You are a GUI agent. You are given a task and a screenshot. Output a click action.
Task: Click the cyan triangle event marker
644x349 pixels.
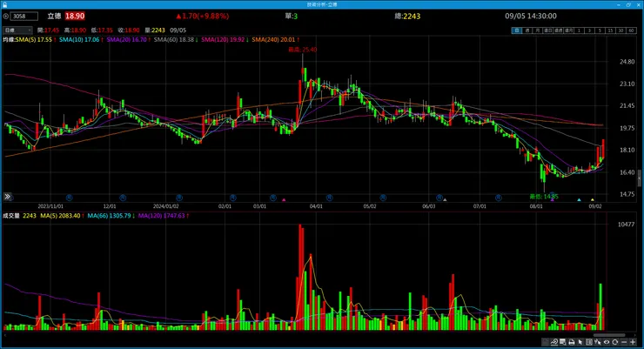point(579,199)
